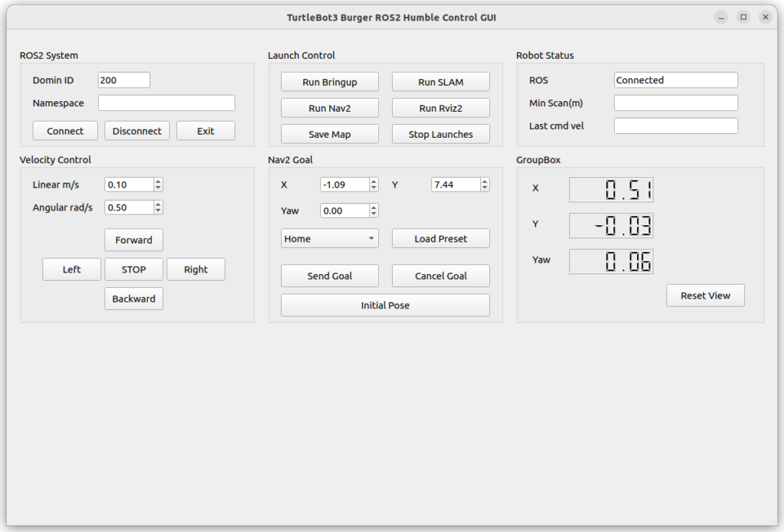Focus the Domin ID input field
Image resolution: width=784 pixels, height=532 pixels.
click(x=124, y=80)
